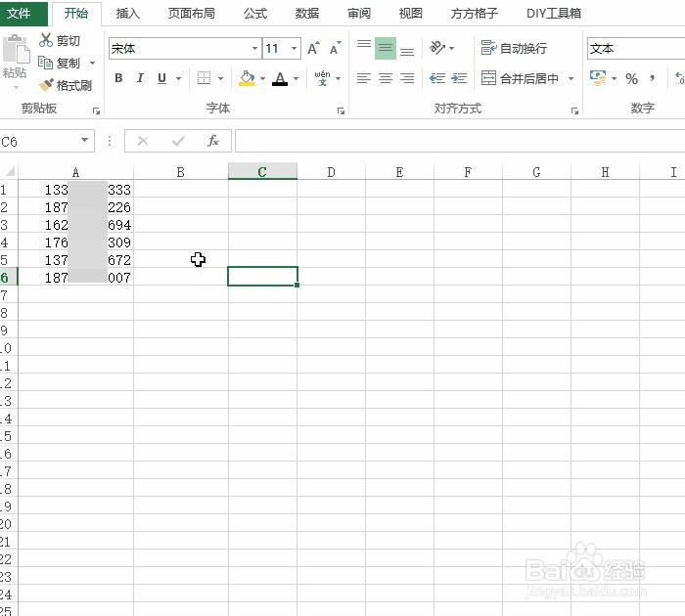685x616 pixels.
Task: Switch to 插入 Insert tab
Action: pyautogui.click(x=127, y=14)
